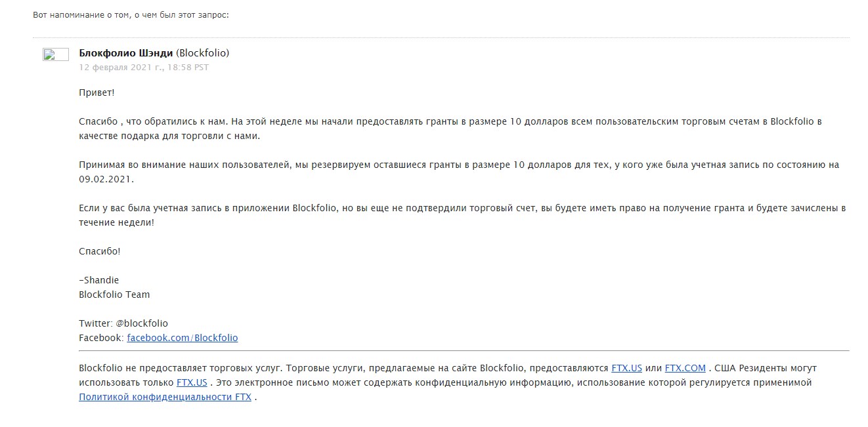
Task: Click the sender name Блокфолио Шэнди
Action: tap(126, 53)
